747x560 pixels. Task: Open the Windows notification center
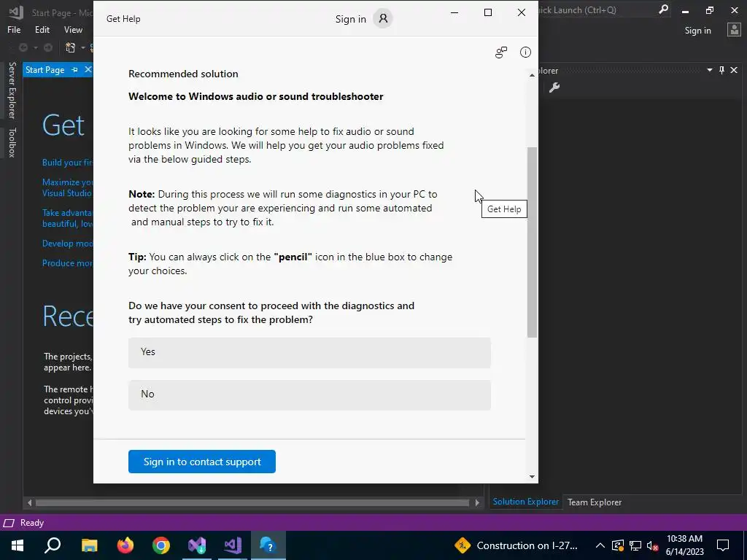tap(723, 545)
